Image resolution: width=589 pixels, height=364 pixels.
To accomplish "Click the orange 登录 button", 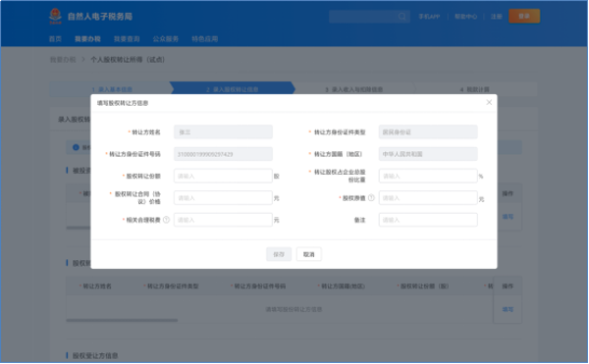I will pyautogui.click(x=524, y=16).
